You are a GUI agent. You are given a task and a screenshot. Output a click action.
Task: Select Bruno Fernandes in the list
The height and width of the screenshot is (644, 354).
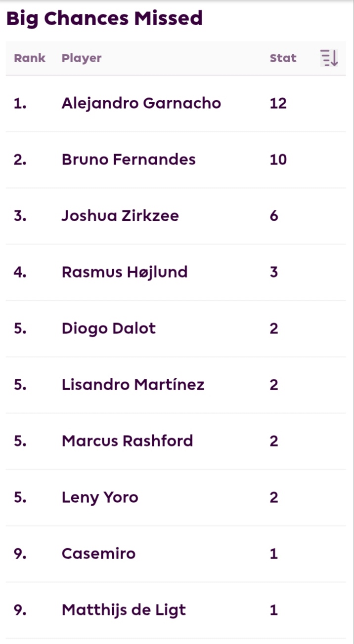(x=176, y=160)
